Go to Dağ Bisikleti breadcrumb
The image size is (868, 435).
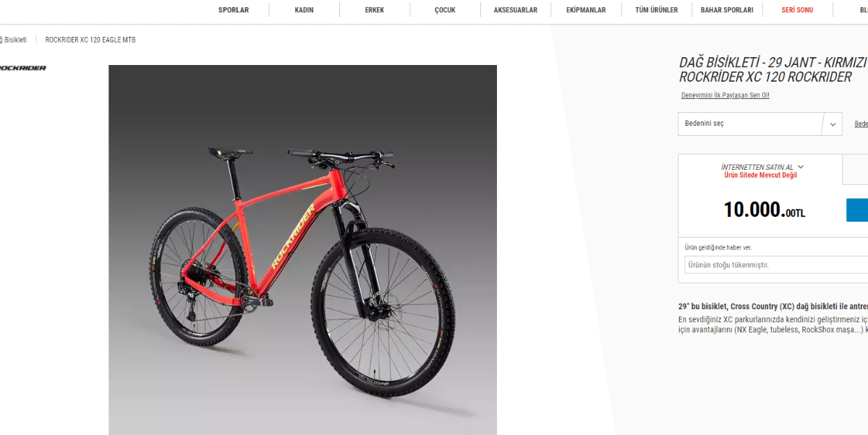[x=13, y=40]
